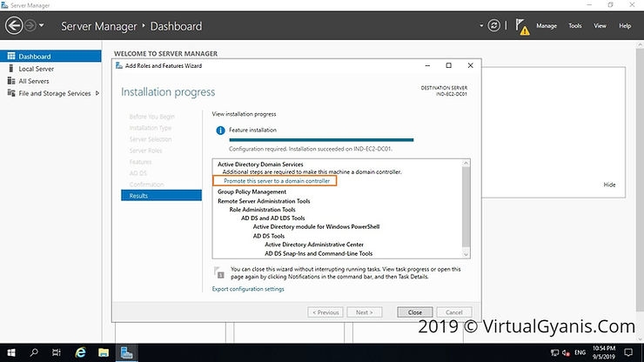Click the Windows Start button
The image size is (644, 362).
[10, 352]
